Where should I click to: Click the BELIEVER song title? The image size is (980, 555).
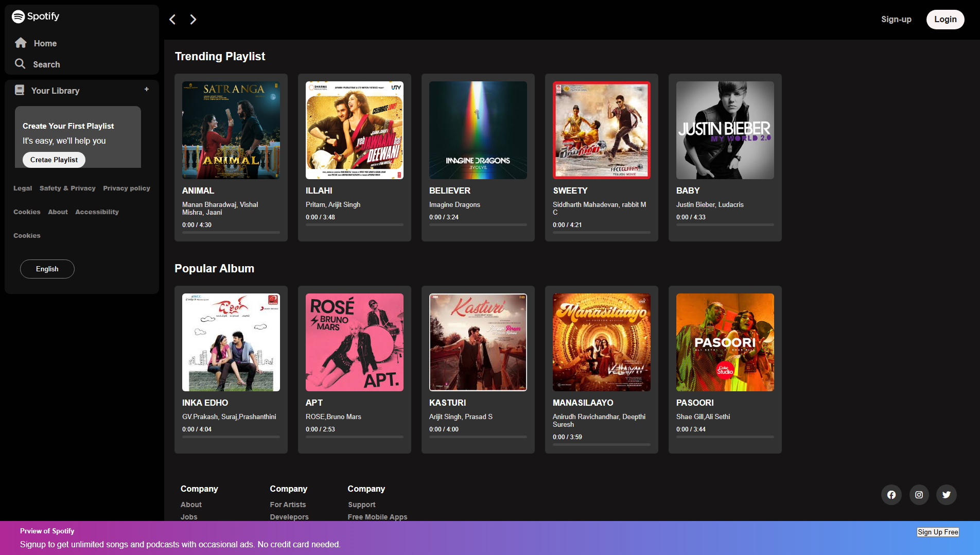pos(450,190)
